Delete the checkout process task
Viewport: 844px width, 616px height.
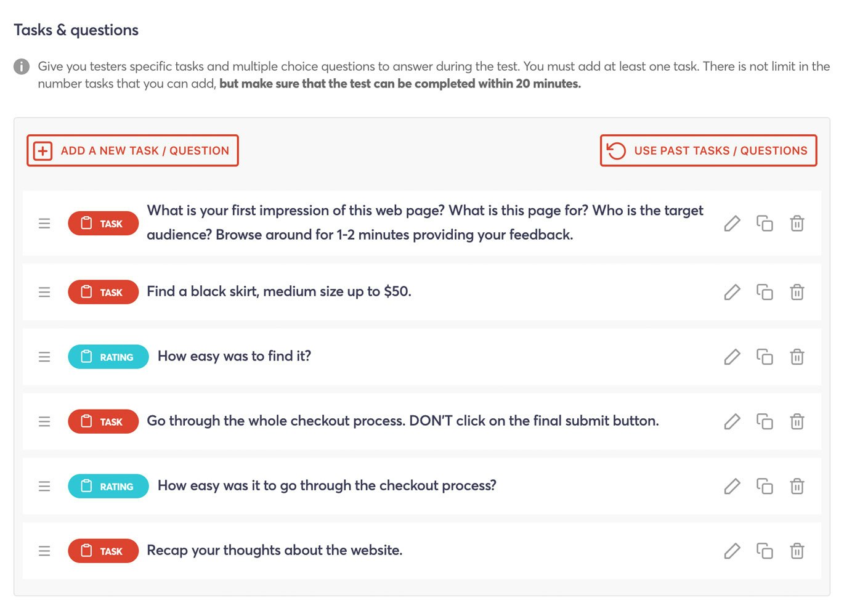point(797,421)
